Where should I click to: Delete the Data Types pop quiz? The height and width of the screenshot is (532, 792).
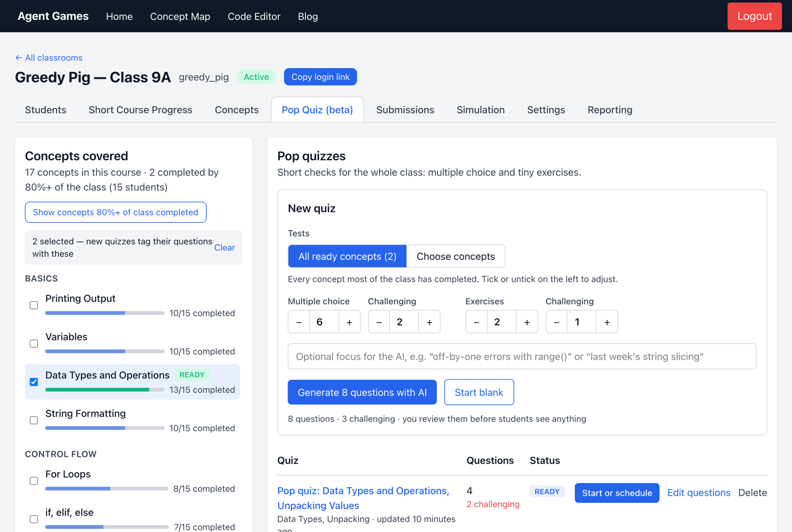coord(752,493)
